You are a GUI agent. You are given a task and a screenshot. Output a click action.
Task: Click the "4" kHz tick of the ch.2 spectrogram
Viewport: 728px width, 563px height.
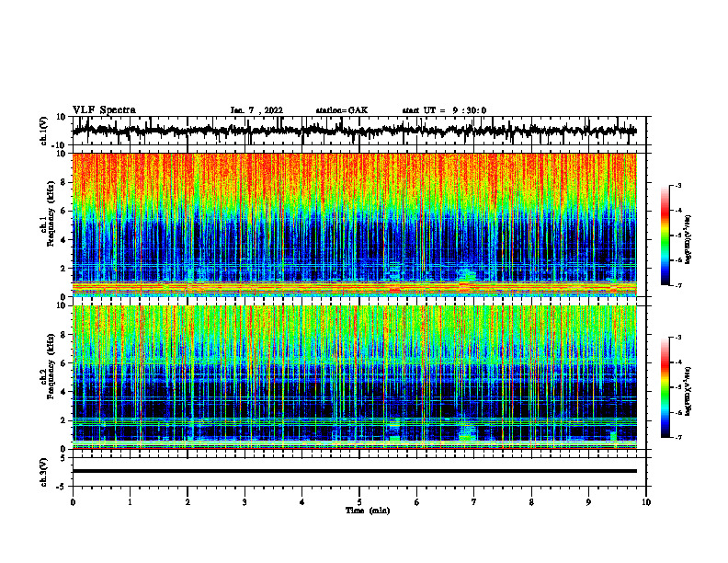click(x=64, y=392)
